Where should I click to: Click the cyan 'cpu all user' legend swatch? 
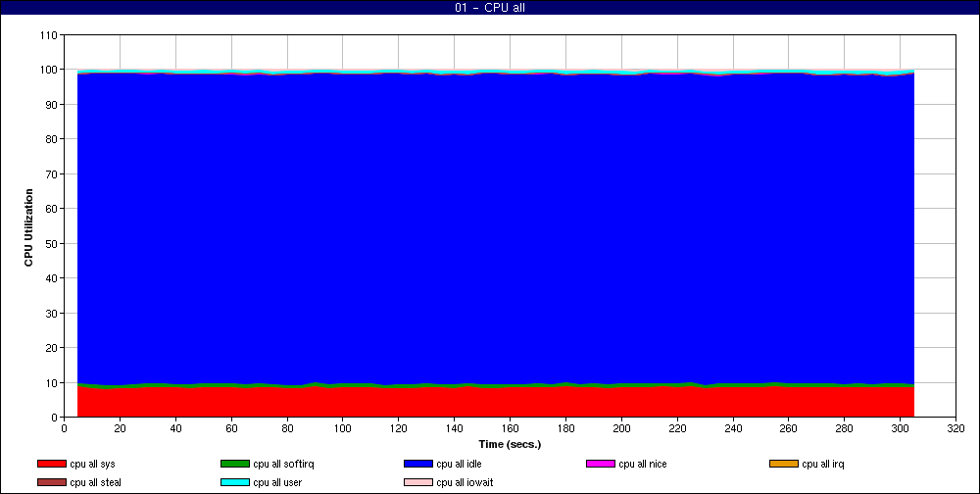click(x=234, y=482)
